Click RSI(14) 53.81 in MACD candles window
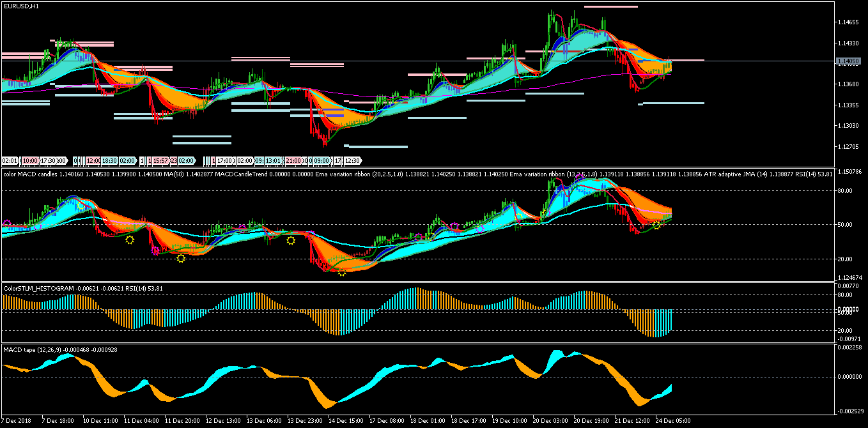Viewport: 868px width, 428px height. pos(815,174)
